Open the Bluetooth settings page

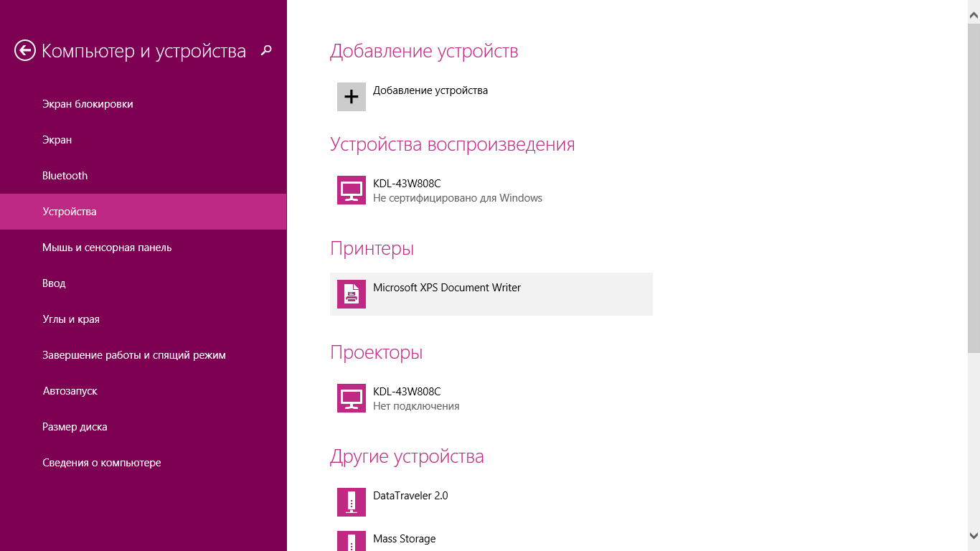[65, 175]
